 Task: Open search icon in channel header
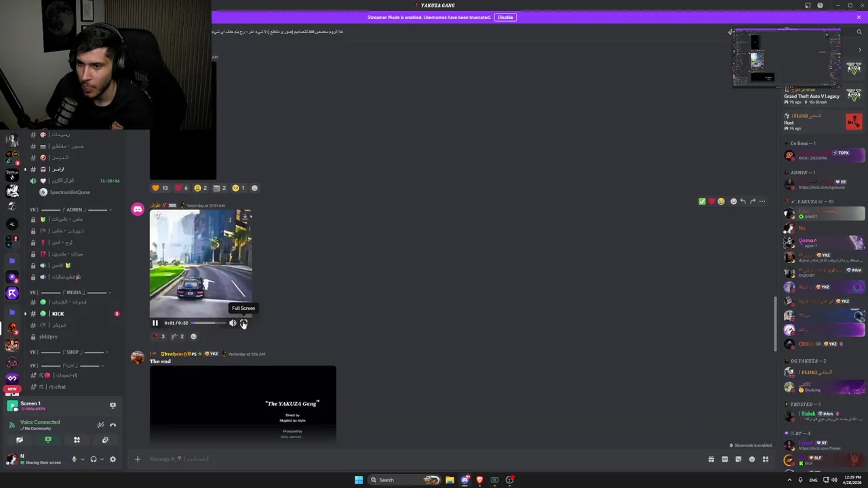tap(859, 32)
